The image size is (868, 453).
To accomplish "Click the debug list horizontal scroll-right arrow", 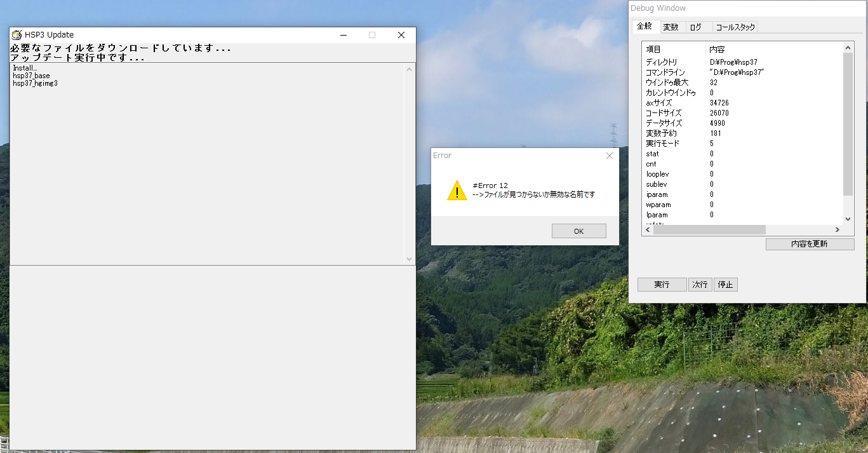I will click(x=838, y=229).
